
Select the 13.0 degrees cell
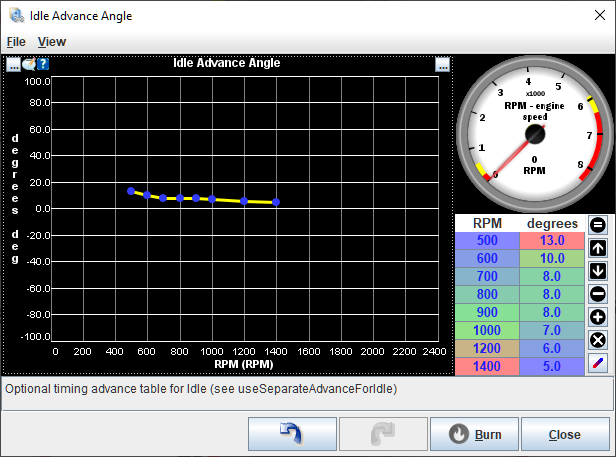point(552,240)
